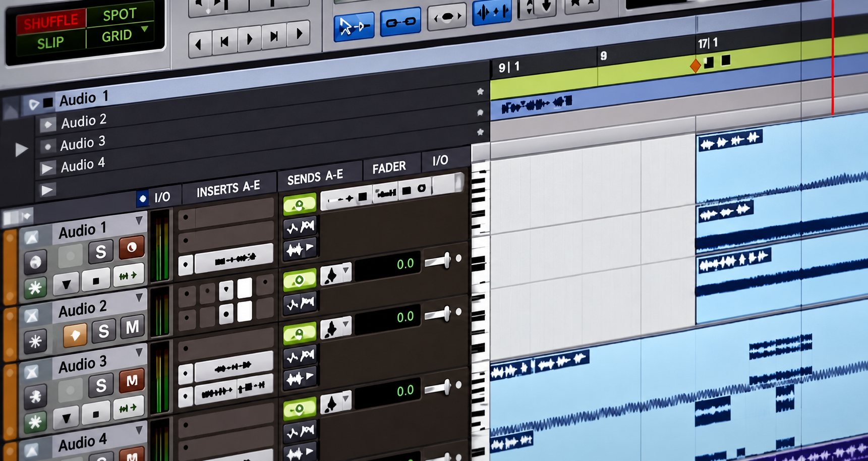Click the green asterisk icon on Audio 1 strip

point(35,288)
